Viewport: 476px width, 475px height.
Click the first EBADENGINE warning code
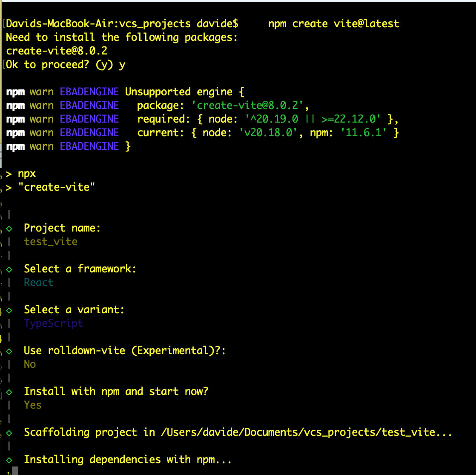(89, 92)
